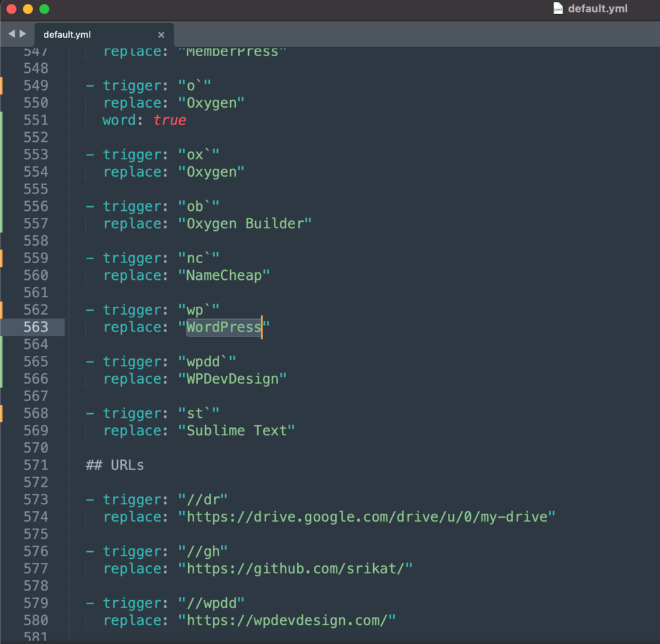
Task: Click the "wpdd`" trigger string
Action: click(x=207, y=362)
